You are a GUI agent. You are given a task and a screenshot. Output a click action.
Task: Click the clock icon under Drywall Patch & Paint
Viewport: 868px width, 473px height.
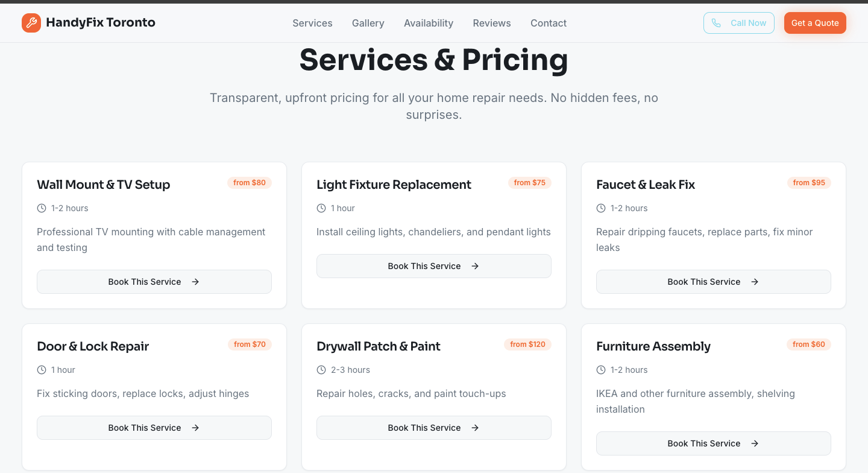pyautogui.click(x=321, y=370)
